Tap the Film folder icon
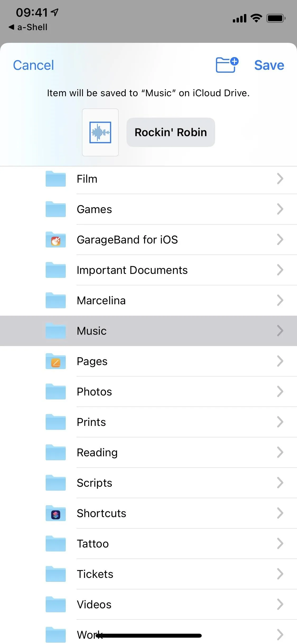Viewport: 297px width, 644px height. pos(55,179)
